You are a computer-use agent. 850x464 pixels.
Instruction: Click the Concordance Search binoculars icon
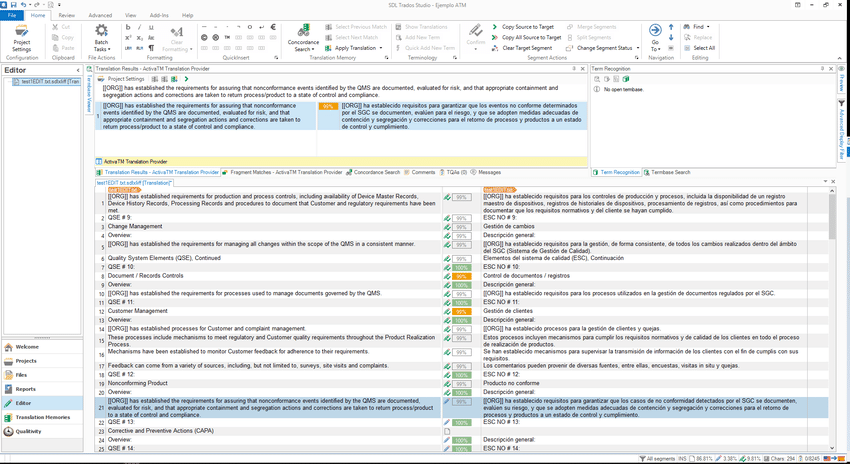tap(304, 30)
